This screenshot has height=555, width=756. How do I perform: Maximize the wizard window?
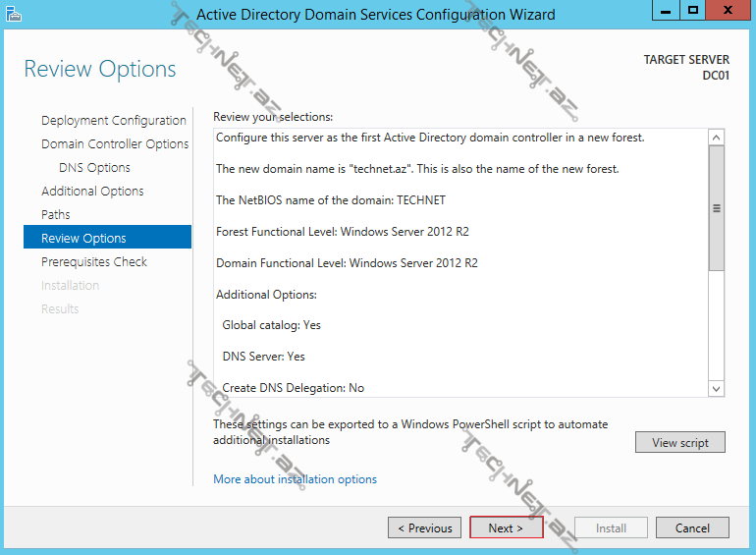(694, 10)
